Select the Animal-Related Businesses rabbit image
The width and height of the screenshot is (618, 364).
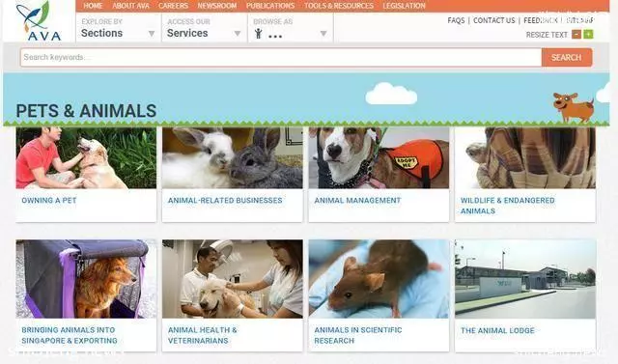coord(232,157)
